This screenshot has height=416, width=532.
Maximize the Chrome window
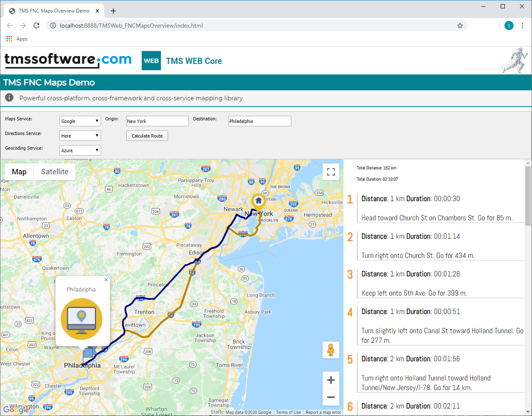pyautogui.click(x=503, y=6)
